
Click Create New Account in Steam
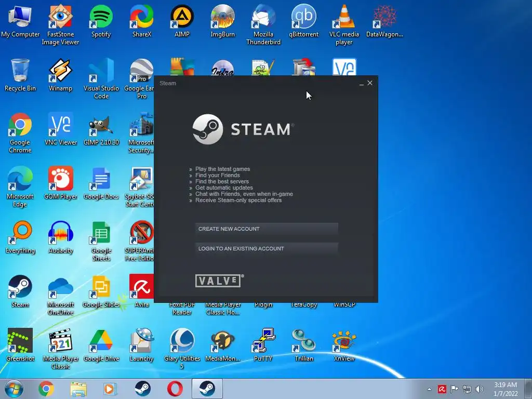click(x=267, y=229)
